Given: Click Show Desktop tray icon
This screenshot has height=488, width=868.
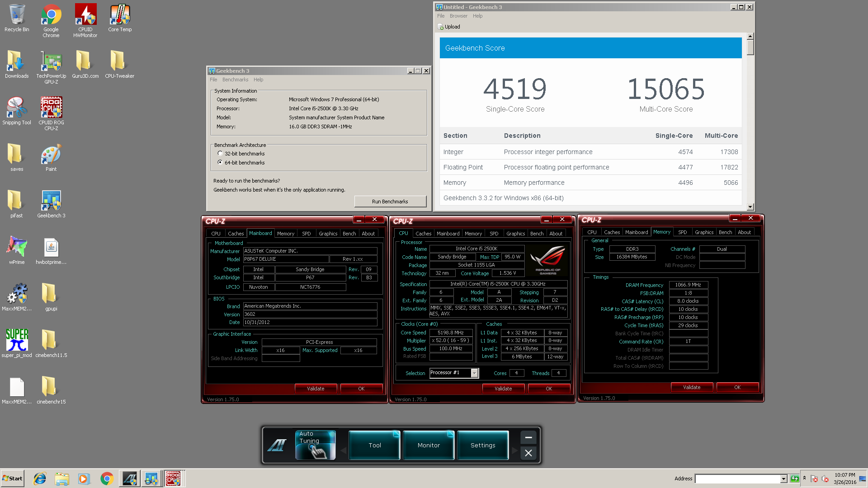Looking at the screenshot, I should (863, 479).
